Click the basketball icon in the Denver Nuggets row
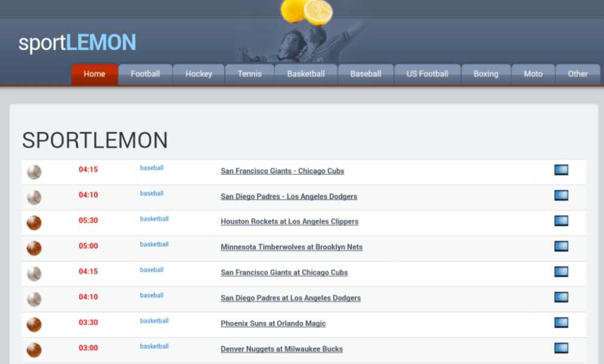 (x=34, y=350)
